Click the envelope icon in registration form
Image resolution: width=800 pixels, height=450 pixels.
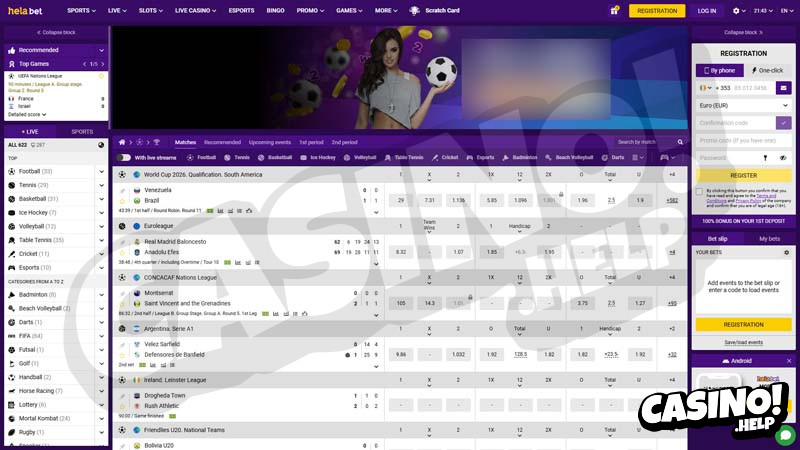(x=784, y=88)
